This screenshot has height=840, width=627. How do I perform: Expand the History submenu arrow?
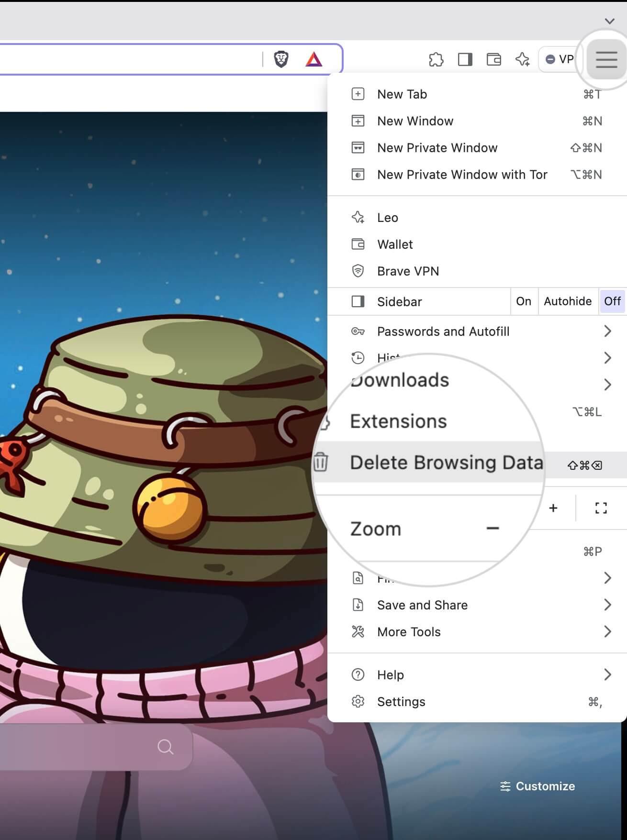tap(607, 358)
